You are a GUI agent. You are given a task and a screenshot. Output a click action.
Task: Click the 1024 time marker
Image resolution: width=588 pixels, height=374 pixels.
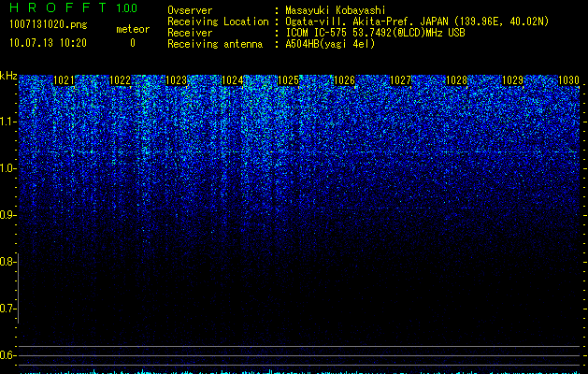coord(232,80)
